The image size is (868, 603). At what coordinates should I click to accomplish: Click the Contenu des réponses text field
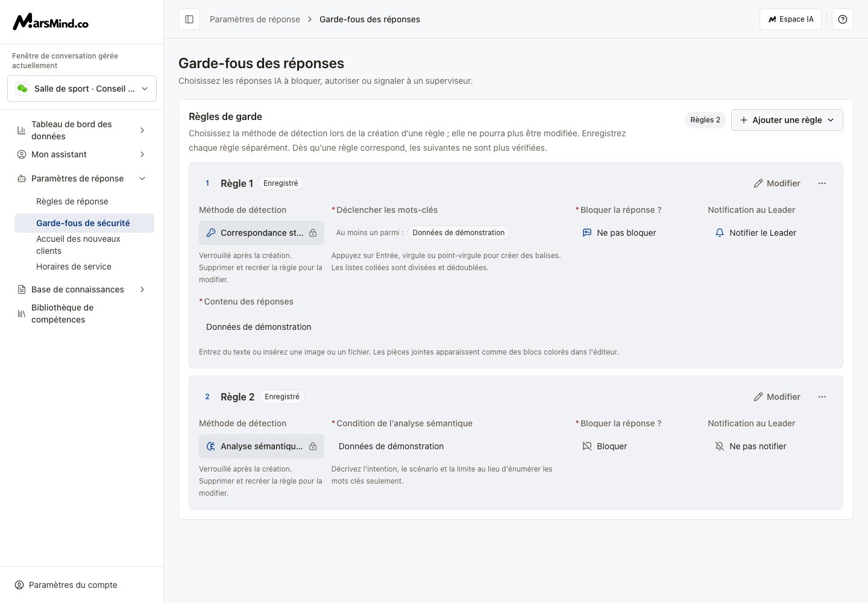(516, 327)
